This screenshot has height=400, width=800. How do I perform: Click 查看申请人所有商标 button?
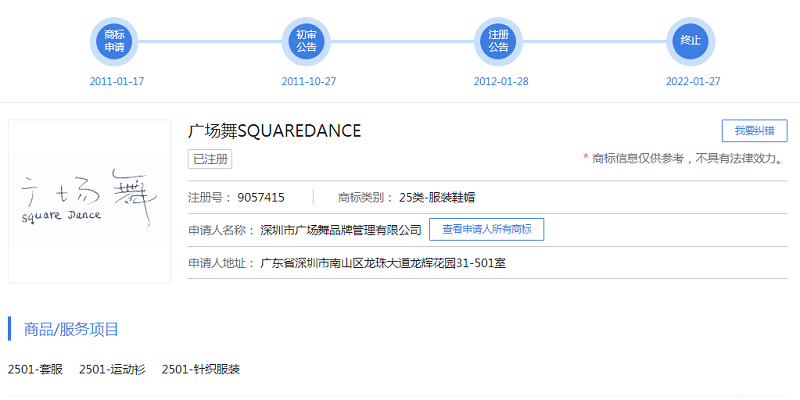click(486, 230)
